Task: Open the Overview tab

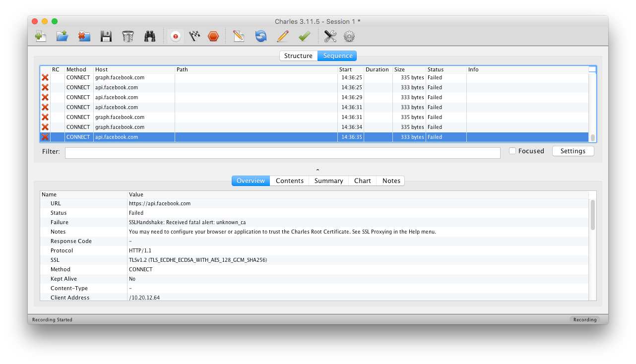Action: pyautogui.click(x=251, y=181)
